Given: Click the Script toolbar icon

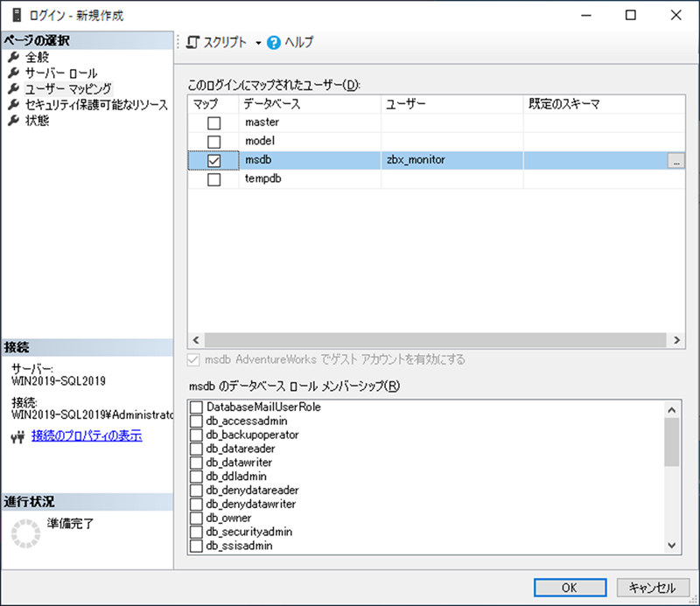Looking at the screenshot, I should pos(193,42).
